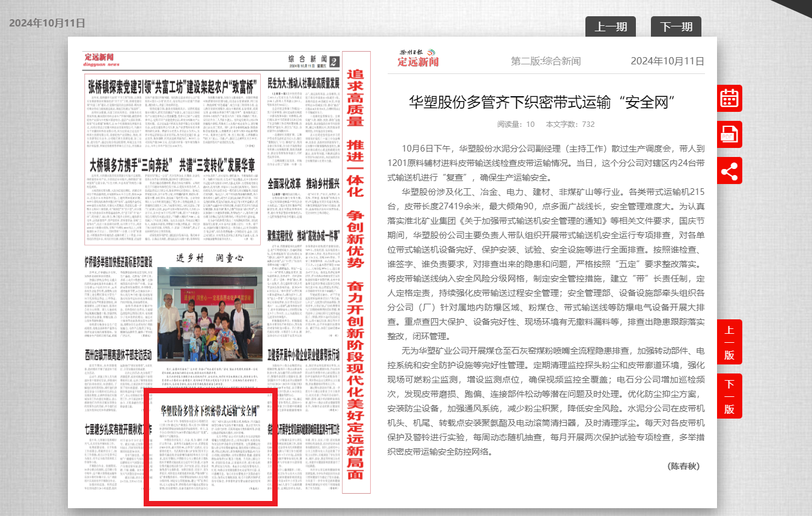Viewport: 812px width, 516px height.
Task: Open the 聚焦流程优化 article
Action: [304, 235]
